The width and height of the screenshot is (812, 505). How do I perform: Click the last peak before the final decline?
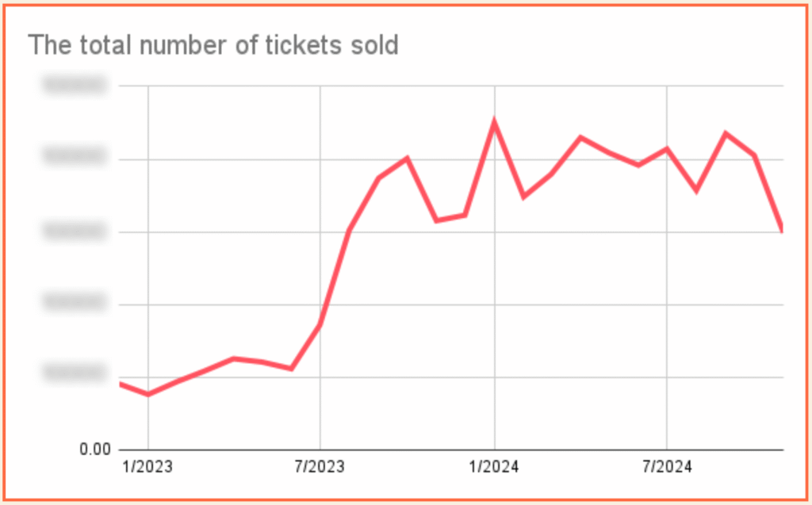(726, 133)
